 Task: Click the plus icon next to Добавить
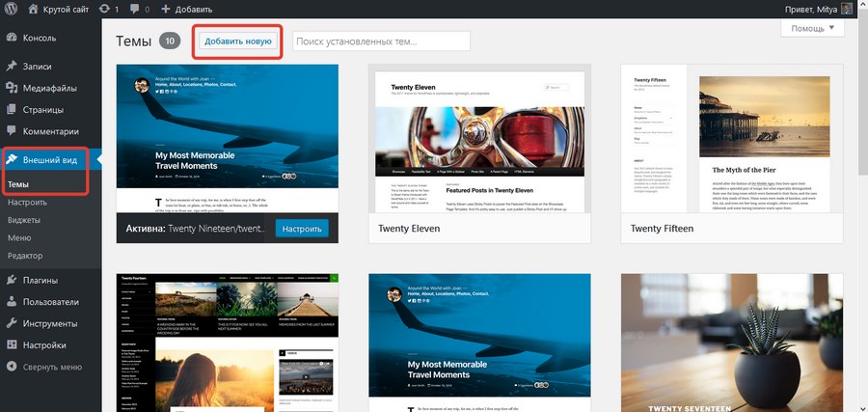point(166,10)
